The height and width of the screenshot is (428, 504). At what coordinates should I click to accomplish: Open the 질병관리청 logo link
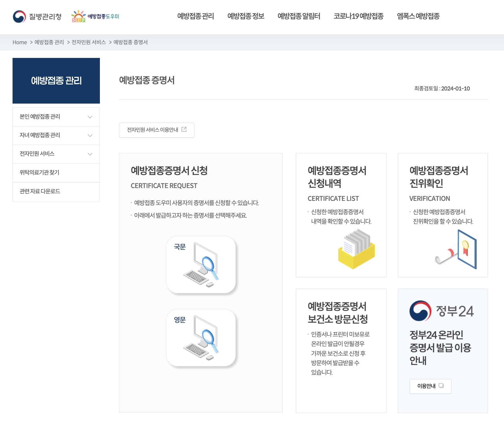tap(37, 17)
